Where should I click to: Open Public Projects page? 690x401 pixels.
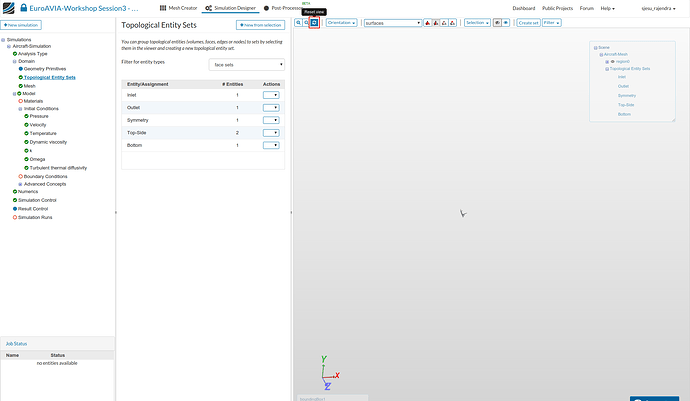(x=558, y=8)
